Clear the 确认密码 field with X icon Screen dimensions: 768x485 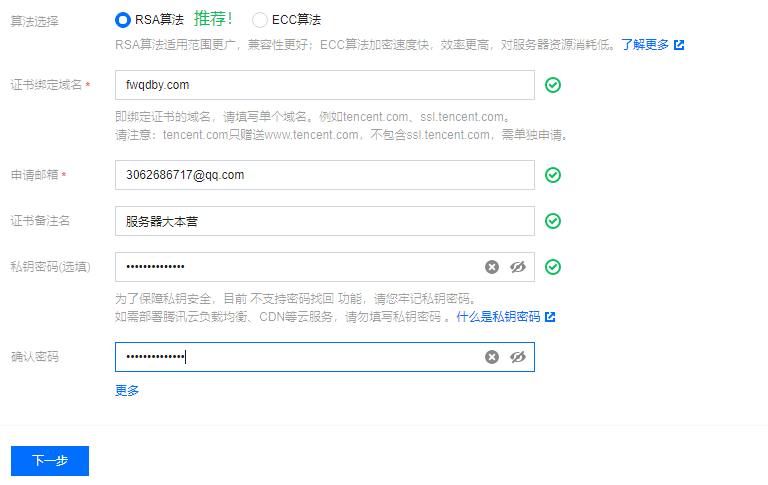492,357
